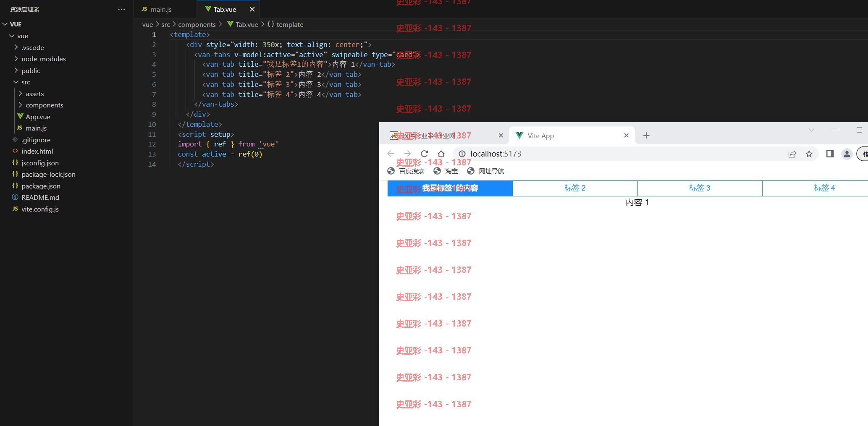868x426 pixels.
Task: Click the 'vue' import string in code
Action: [269, 144]
